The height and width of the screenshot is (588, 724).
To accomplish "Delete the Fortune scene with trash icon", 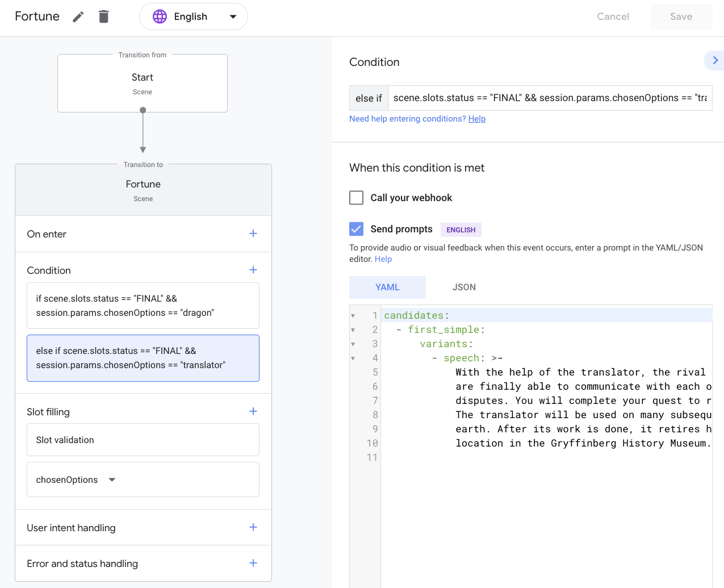I will point(103,17).
